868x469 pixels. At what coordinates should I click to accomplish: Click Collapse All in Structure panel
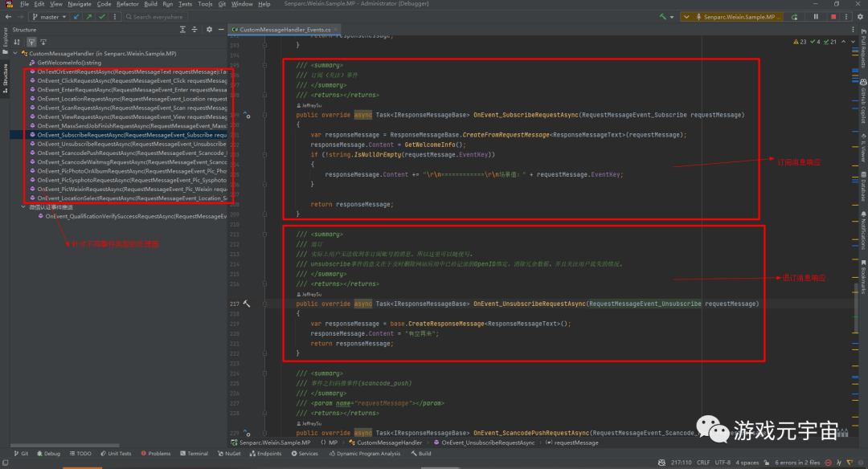pyautogui.click(x=194, y=29)
